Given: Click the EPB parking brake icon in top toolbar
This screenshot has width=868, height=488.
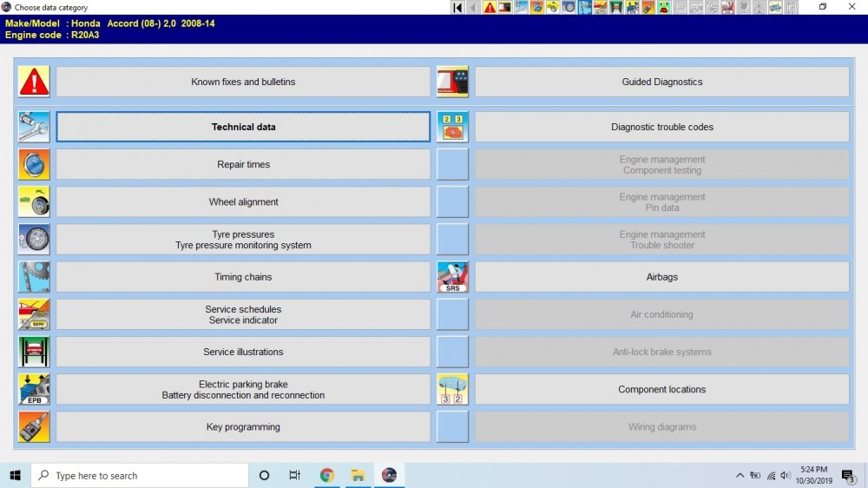Looking at the screenshot, I should point(634,7).
